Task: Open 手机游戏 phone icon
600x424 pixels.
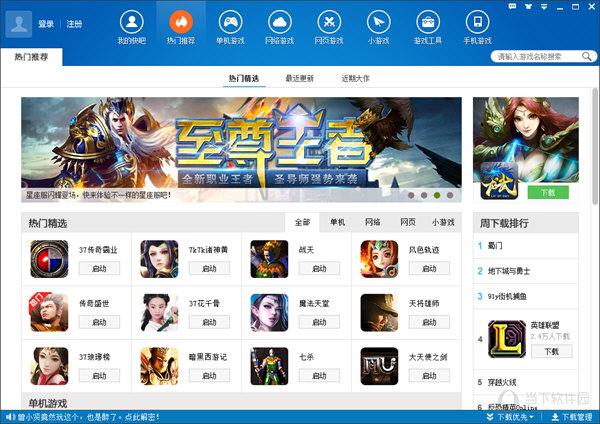Action: click(477, 22)
